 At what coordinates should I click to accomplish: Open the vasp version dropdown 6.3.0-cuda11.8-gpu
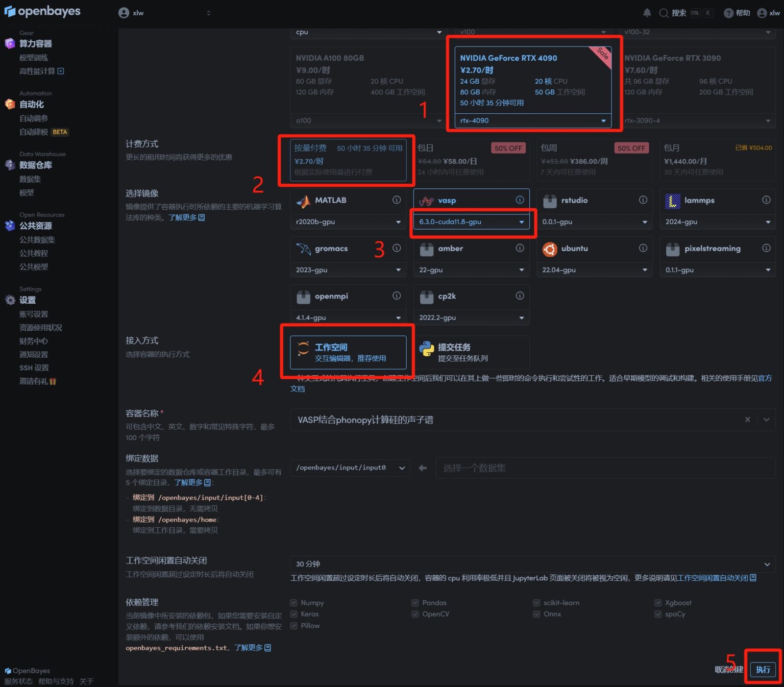pos(471,222)
